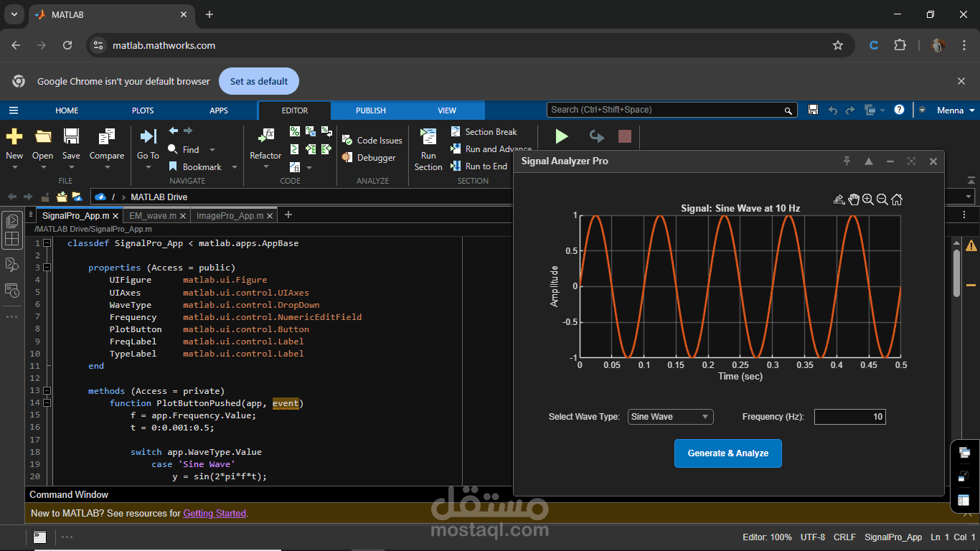Expand the Refactor dropdown arrow
The height and width of the screenshot is (551, 980).
[265, 167]
